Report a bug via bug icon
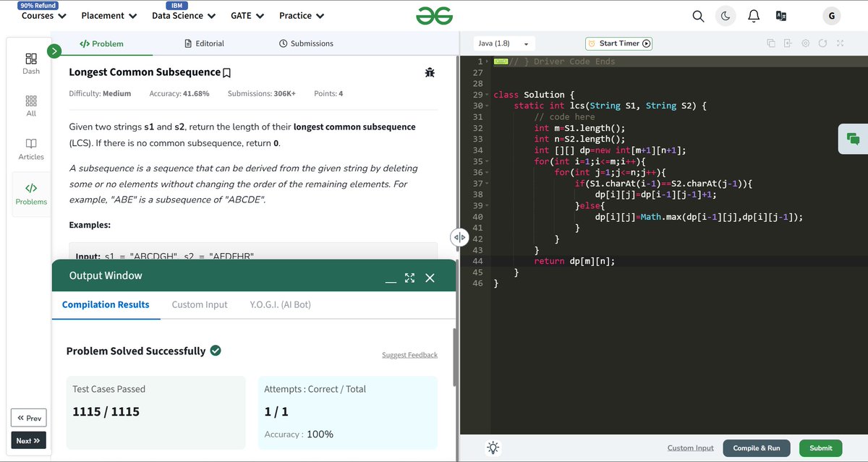Screen dimensions: 868x462 click(430, 72)
